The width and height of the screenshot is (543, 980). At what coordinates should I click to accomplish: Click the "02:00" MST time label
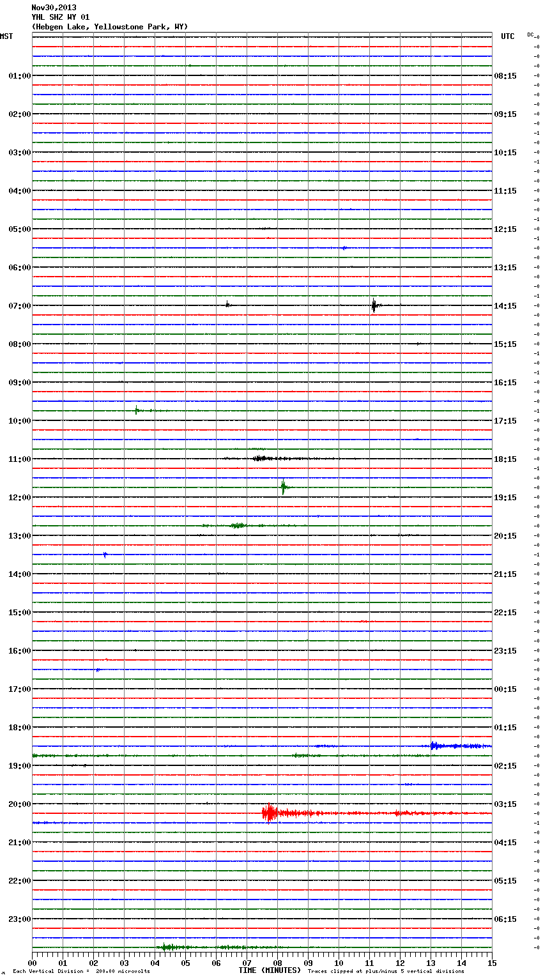pyautogui.click(x=20, y=114)
